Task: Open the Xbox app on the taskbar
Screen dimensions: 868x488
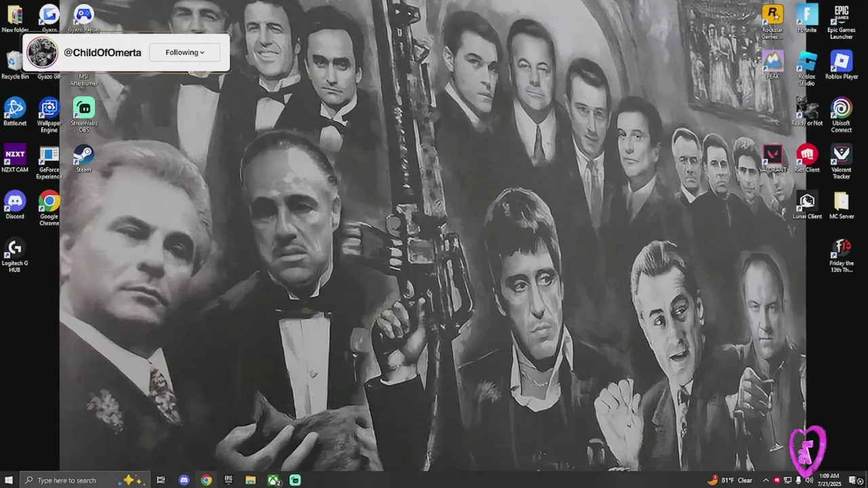Action: coord(274,480)
